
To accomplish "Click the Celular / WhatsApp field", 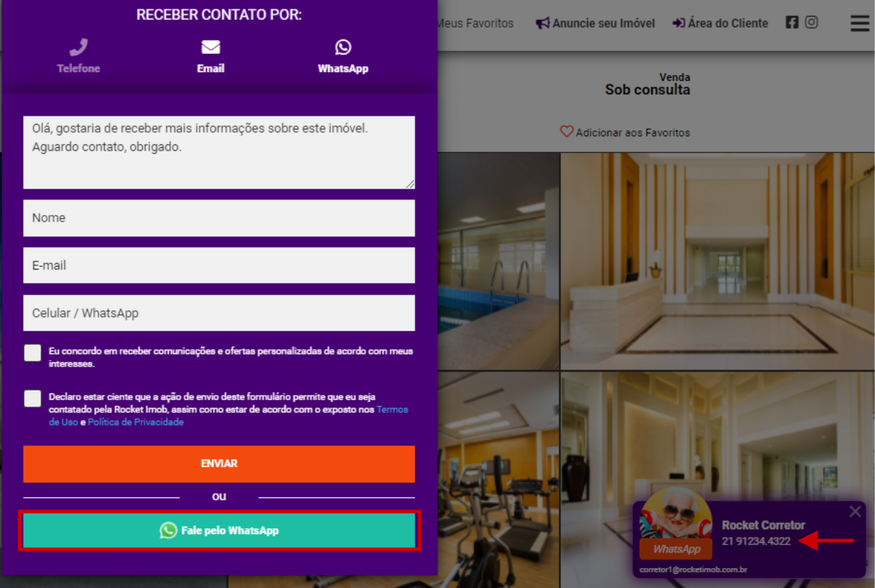I will [219, 313].
